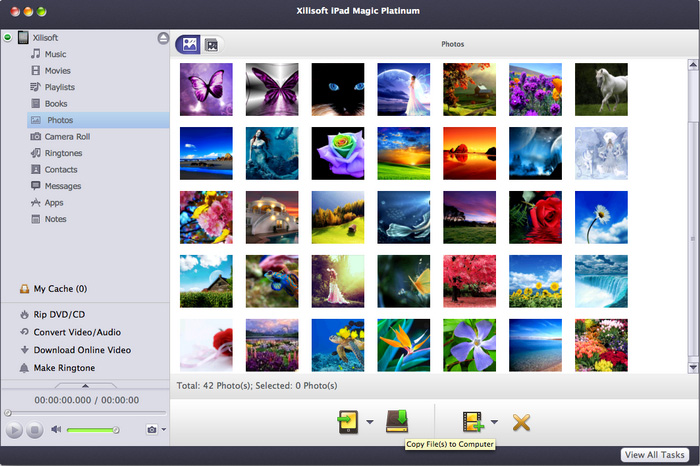Delete photos with the orange X icon
Screen dimensions: 700x466
click(521, 421)
